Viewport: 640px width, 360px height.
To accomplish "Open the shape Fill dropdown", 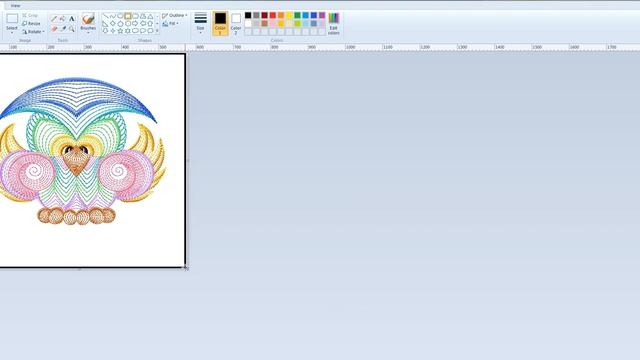I will (x=171, y=24).
